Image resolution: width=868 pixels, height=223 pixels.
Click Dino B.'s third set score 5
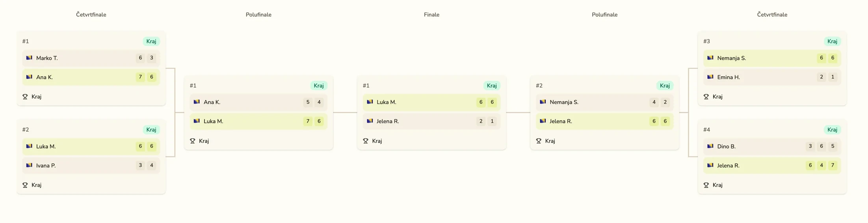tap(833, 146)
